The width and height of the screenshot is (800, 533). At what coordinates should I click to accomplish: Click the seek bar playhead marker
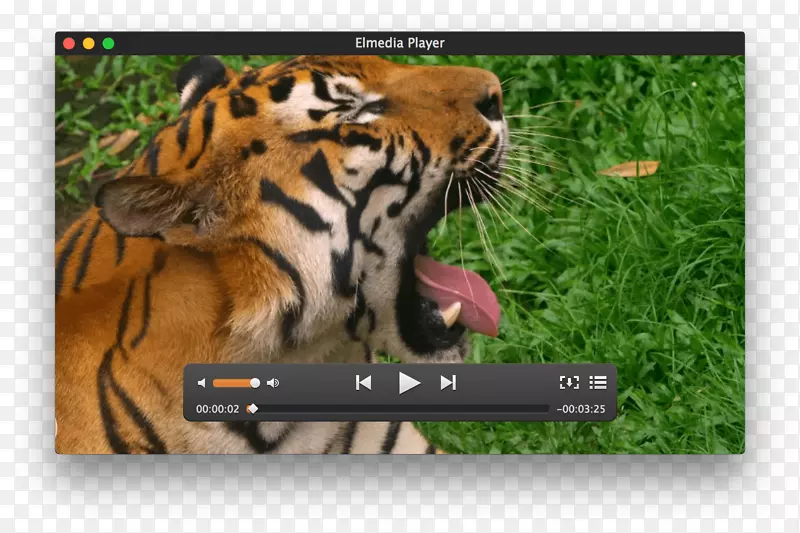(252, 408)
